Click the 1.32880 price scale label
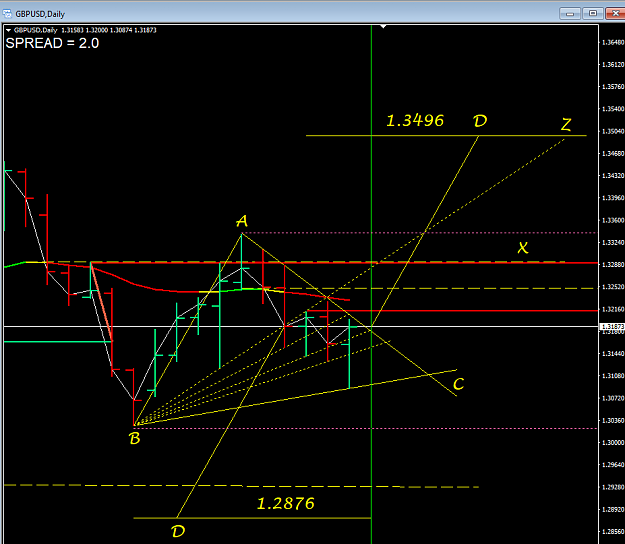The width and height of the screenshot is (625, 544). (613, 265)
